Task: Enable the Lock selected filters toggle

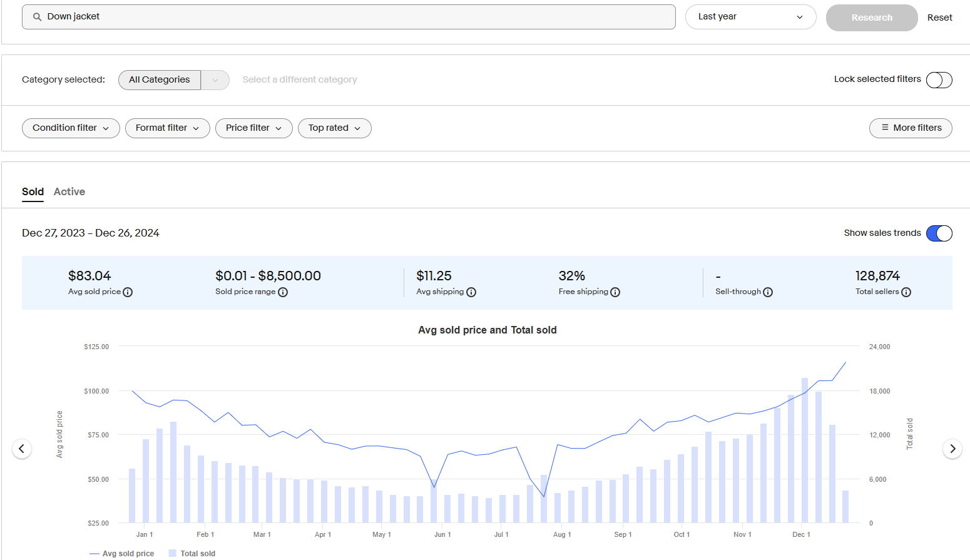Action: tap(939, 80)
